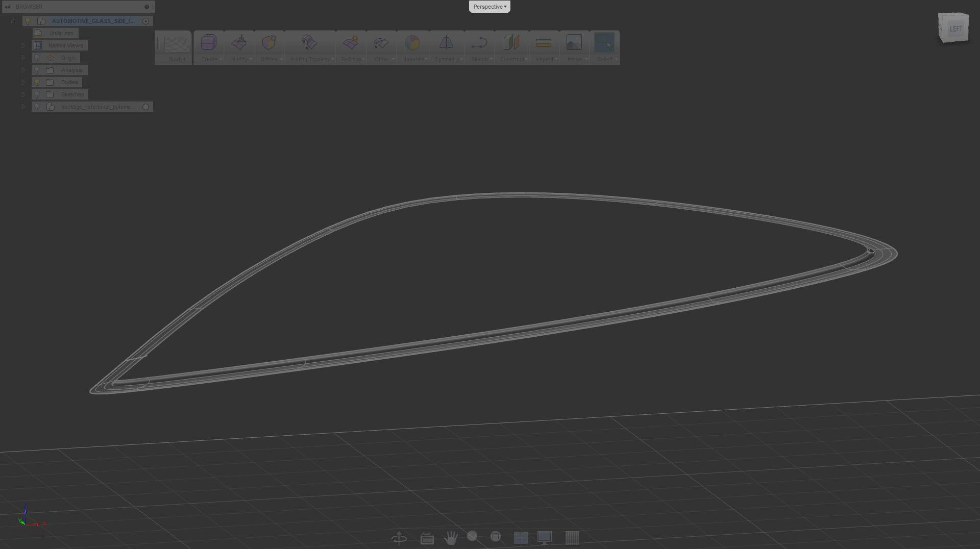Open the Select dropdown menu
The height and width of the screenshot is (549, 980).
[607, 59]
